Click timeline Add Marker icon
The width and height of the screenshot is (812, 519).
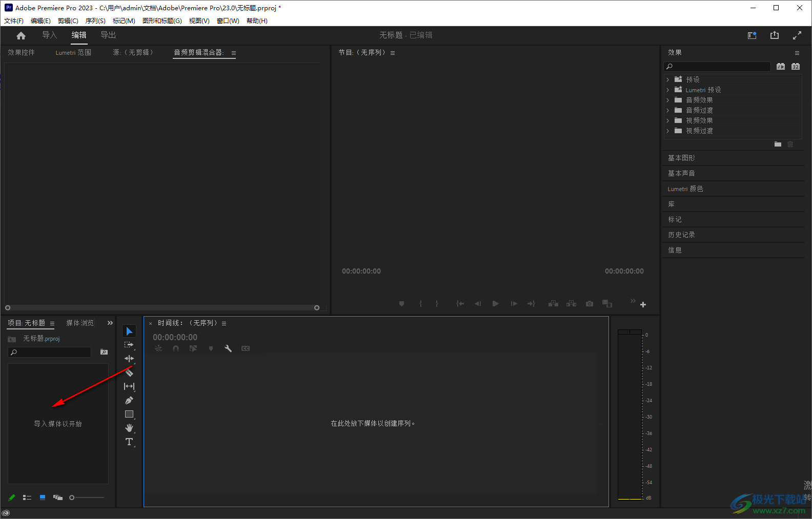211,348
